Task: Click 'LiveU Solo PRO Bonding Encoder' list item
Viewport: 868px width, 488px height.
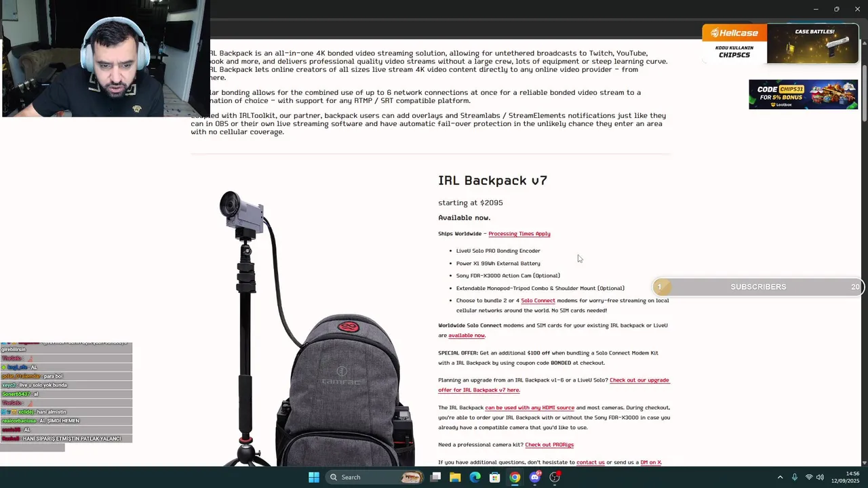Action: coord(498,251)
